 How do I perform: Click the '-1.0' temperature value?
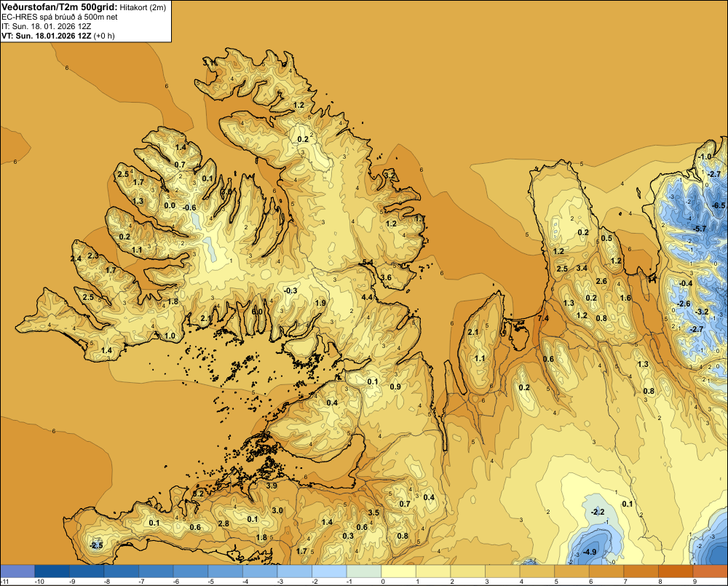pyautogui.click(x=705, y=157)
